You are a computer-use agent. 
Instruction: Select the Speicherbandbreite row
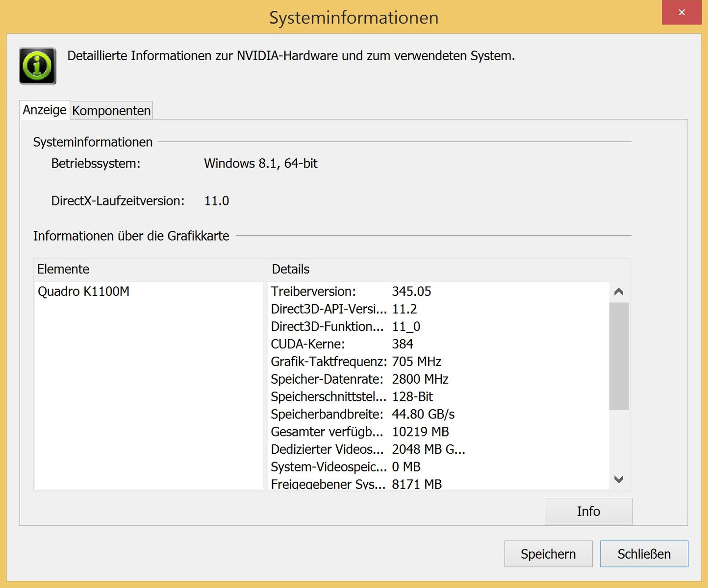363,415
